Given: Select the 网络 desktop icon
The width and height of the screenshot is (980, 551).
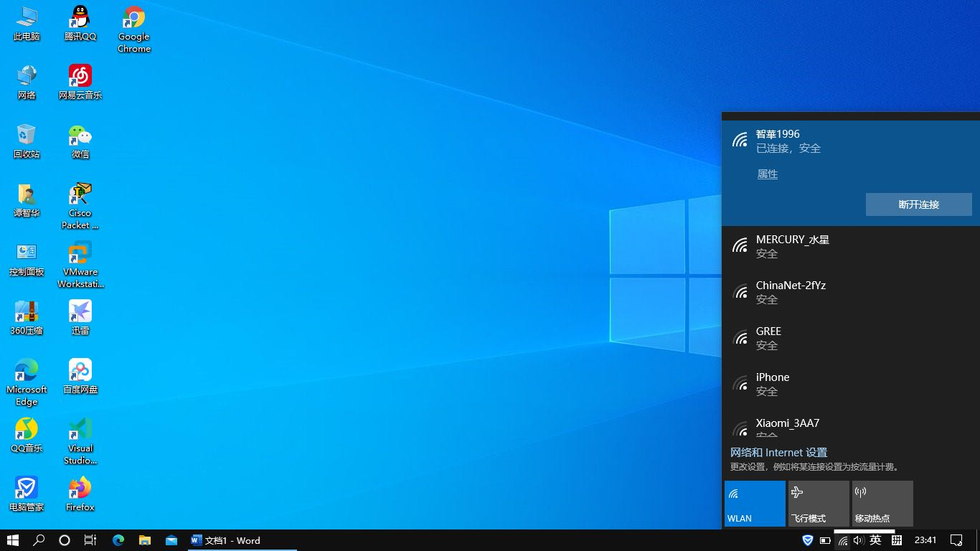Looking at the screenshot, I should 27,82.
